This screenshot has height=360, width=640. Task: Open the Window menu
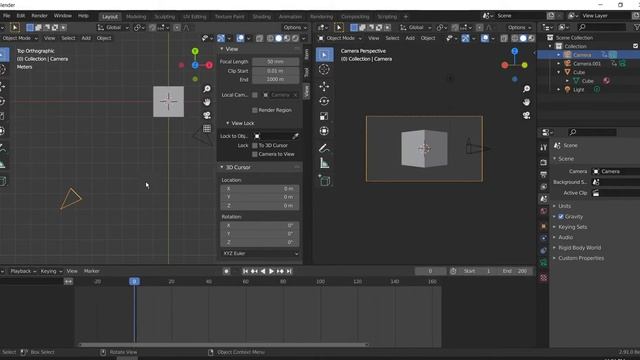(x=62, y=16)
